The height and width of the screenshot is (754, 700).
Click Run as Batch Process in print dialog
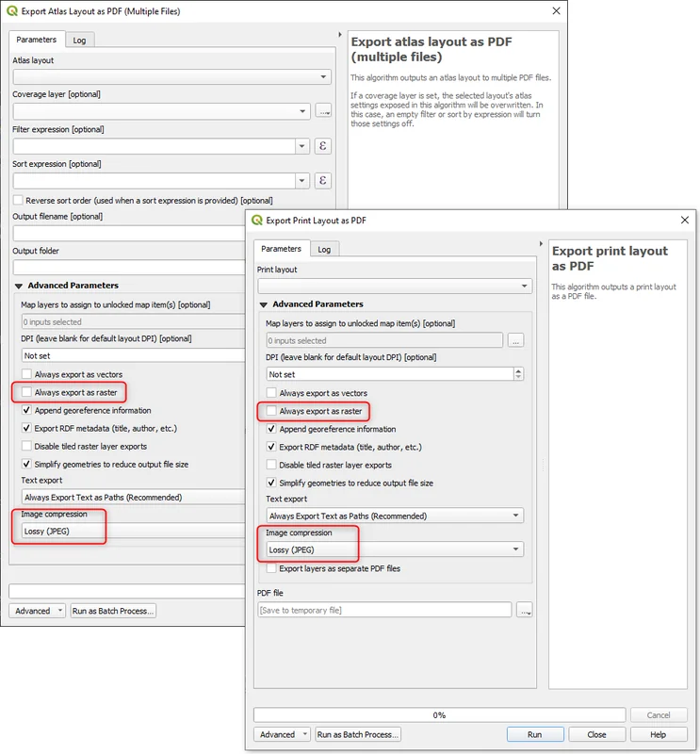click(x=358, y=734)
